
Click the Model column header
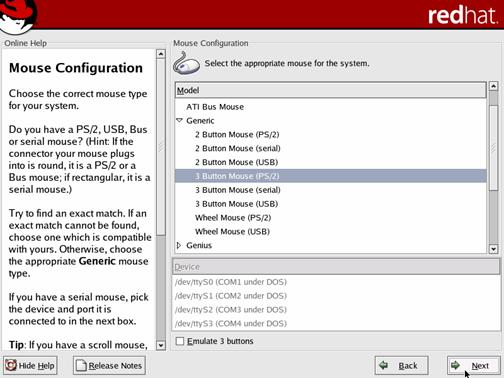pos(330,90)
